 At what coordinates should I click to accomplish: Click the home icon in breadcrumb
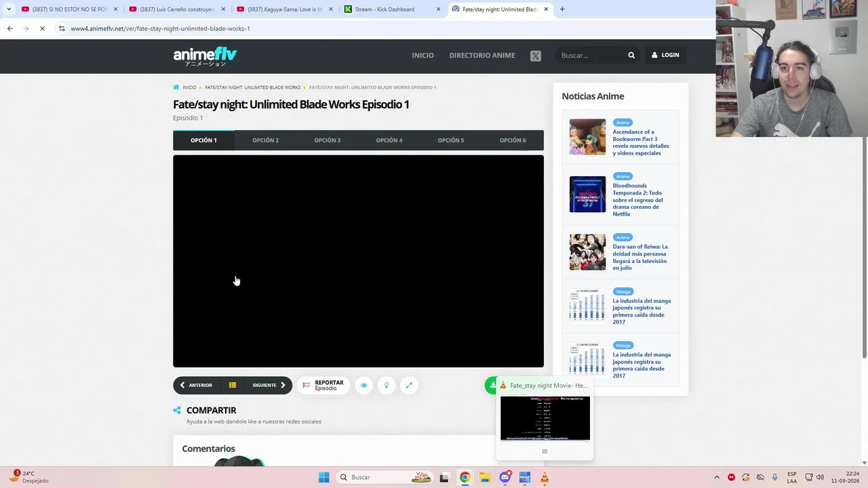(176, 87)
